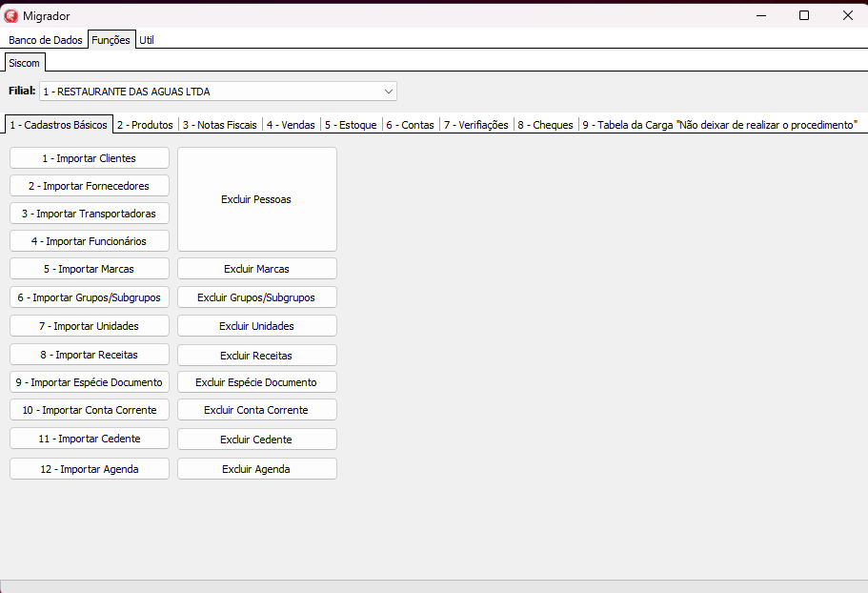Image resolution: width=868 pixels, height=593 pixels.
Task: Click 12 - Importar Agenda button
Action: (x=90, y=469)
